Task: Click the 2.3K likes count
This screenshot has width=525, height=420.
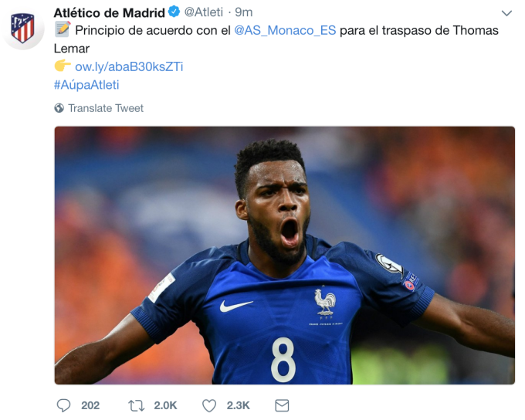Action: click(x=238, y=405)
